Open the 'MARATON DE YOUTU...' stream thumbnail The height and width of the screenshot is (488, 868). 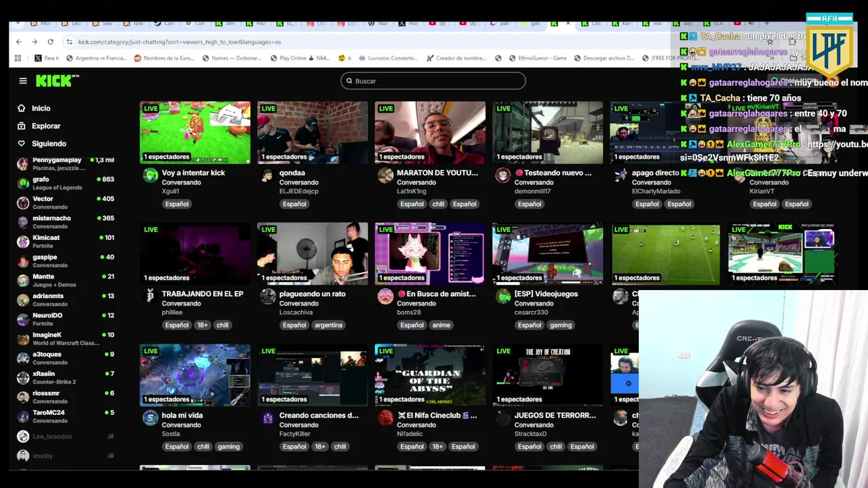click(430, 133)
